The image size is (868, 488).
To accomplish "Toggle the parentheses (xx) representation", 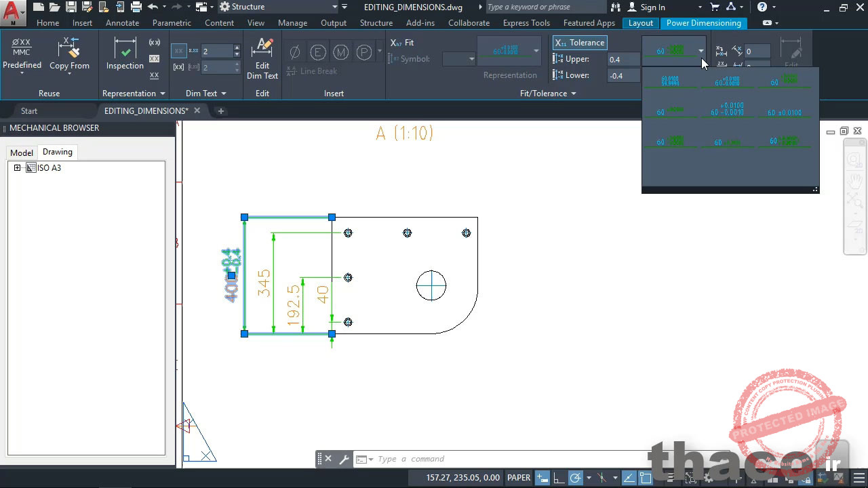I will coord(155,43).
